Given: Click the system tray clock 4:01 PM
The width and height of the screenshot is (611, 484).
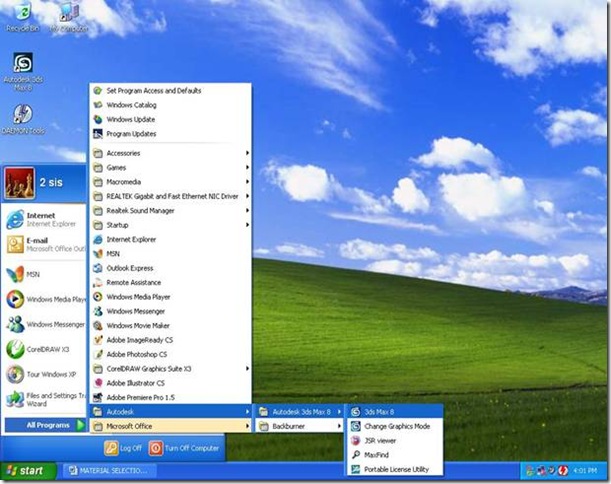Looking at the screenshot, I should (x=585, y=471).
